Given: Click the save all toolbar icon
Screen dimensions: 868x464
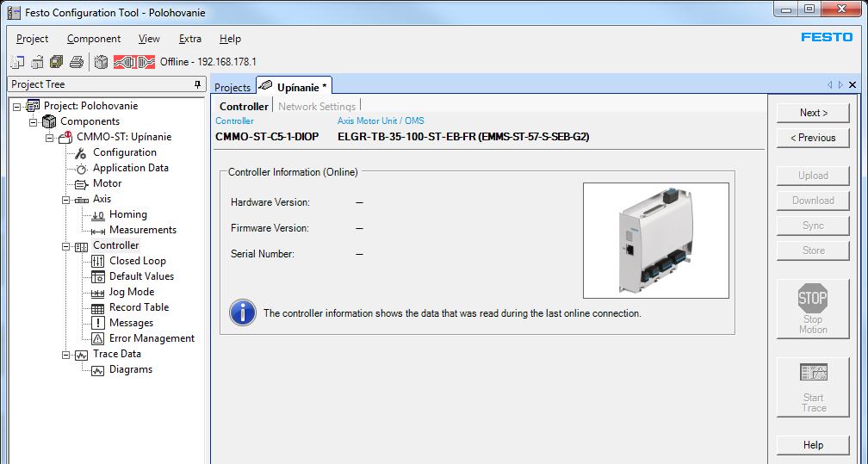Looking at the screenshot, I should (x=57, y=62).
